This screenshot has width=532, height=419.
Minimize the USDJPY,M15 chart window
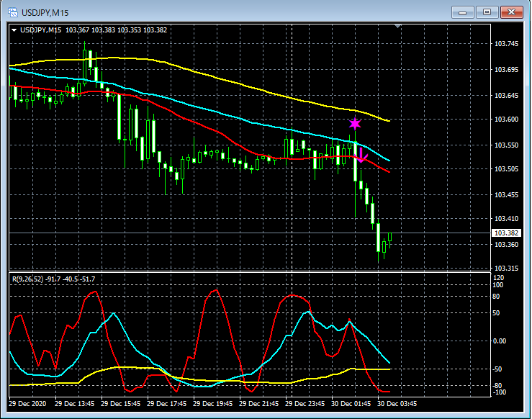tap(462, 12)
